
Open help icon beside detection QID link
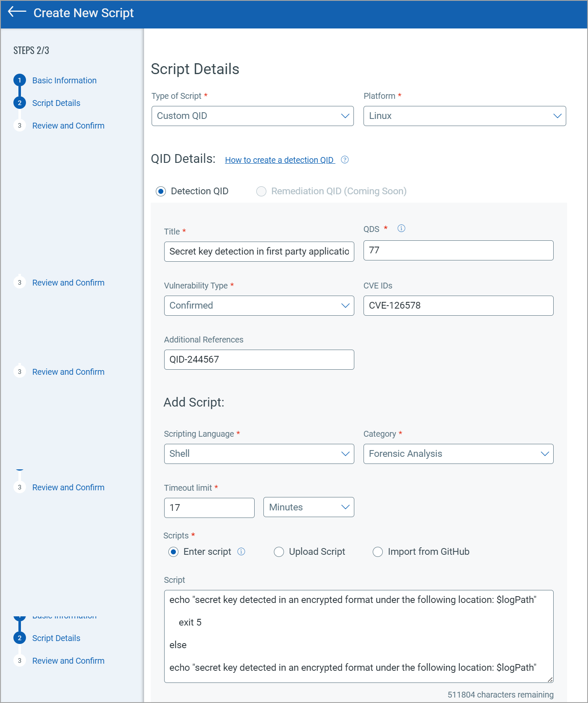pyautogui.click(x=345, y=160)
